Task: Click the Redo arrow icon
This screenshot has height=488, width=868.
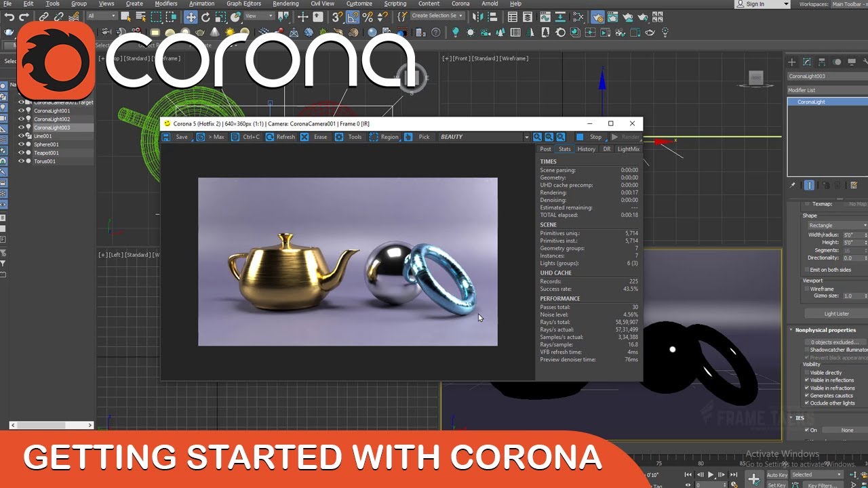Action: pyautogui.click(x=24, y=17)
